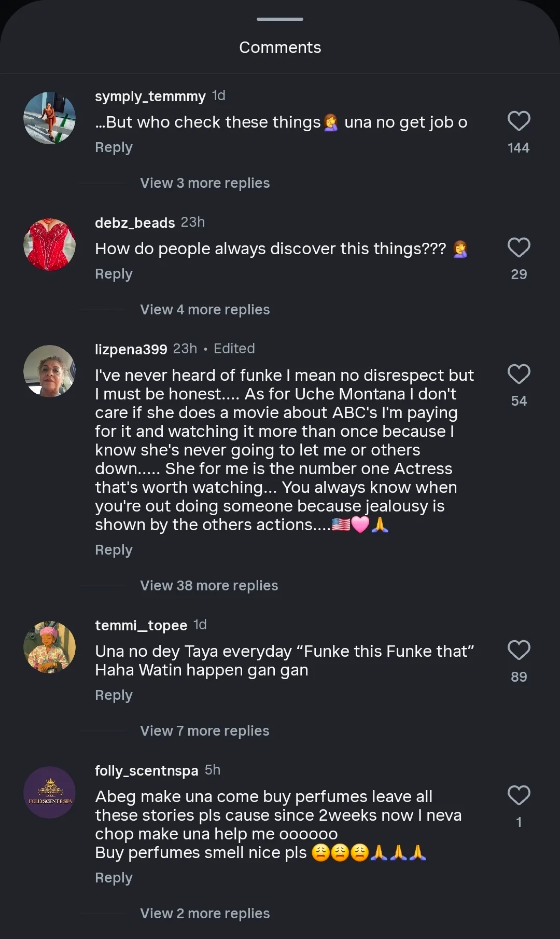Viewport: 560px width, 939px height.
Task: Heart temmi_topee's comment
Action: point(519,651)
